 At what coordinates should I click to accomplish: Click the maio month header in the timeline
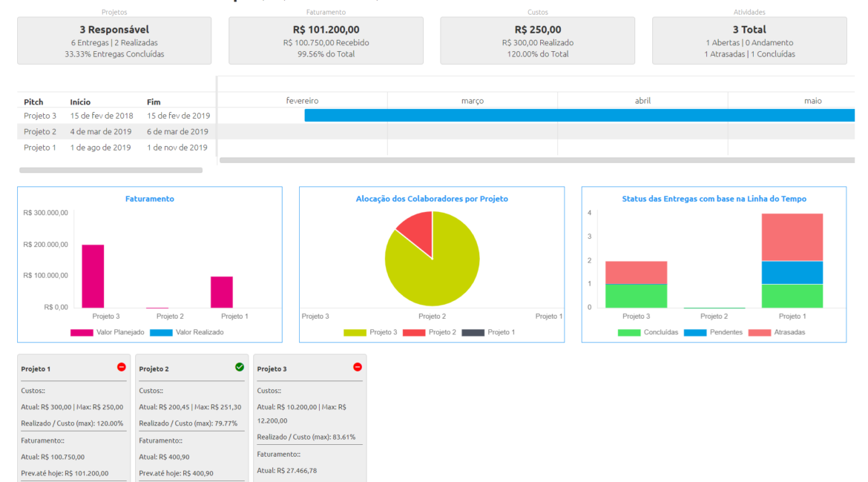click(x=812, y=101)
